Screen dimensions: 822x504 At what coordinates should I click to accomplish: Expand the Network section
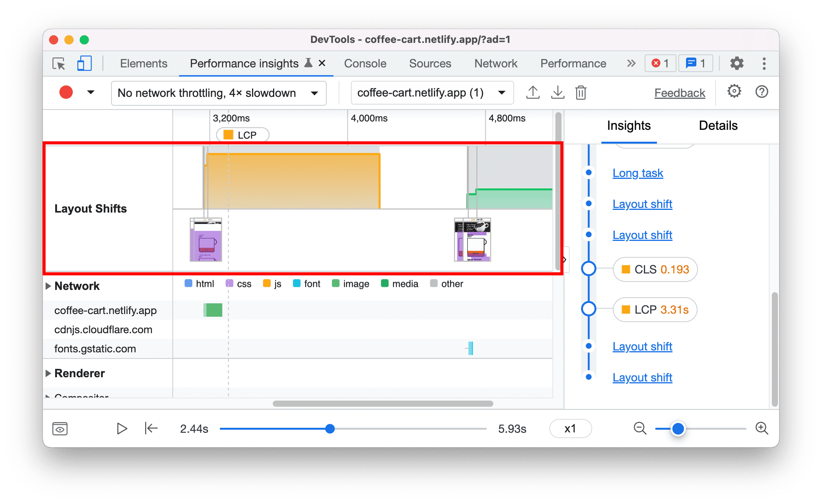pos(49,284)
